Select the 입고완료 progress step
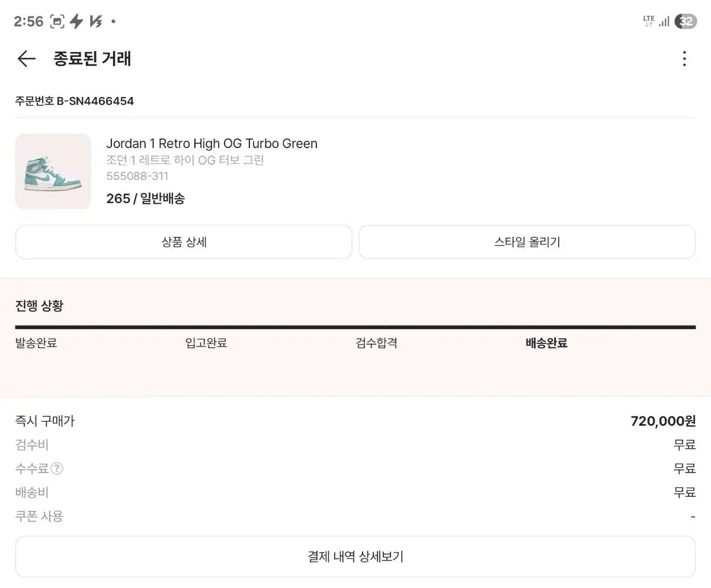This screenshot has width=711, height=588. click(x=206, y=343)
